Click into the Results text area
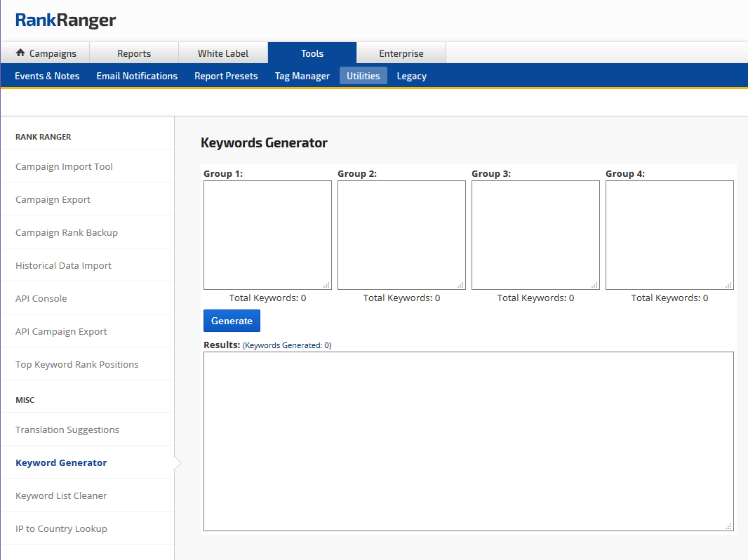This screenshot has width=748, height=560. [x=468, y=441]
